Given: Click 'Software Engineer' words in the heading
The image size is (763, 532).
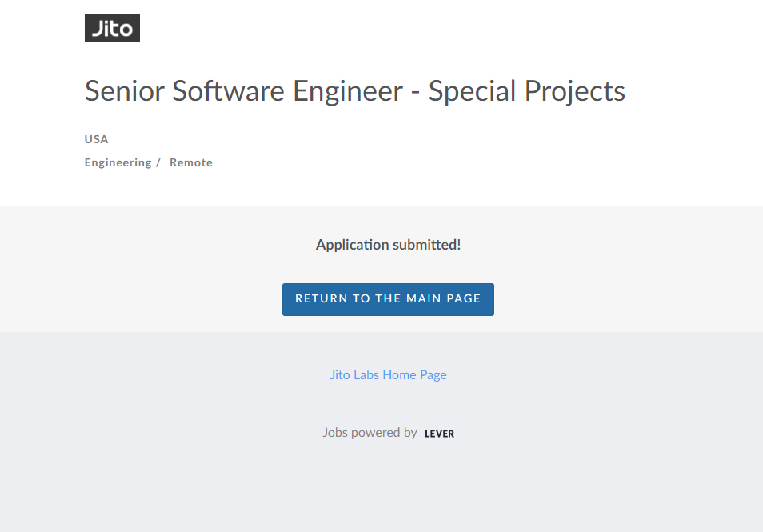Looking at the screenshot, I should coord(288,91).
